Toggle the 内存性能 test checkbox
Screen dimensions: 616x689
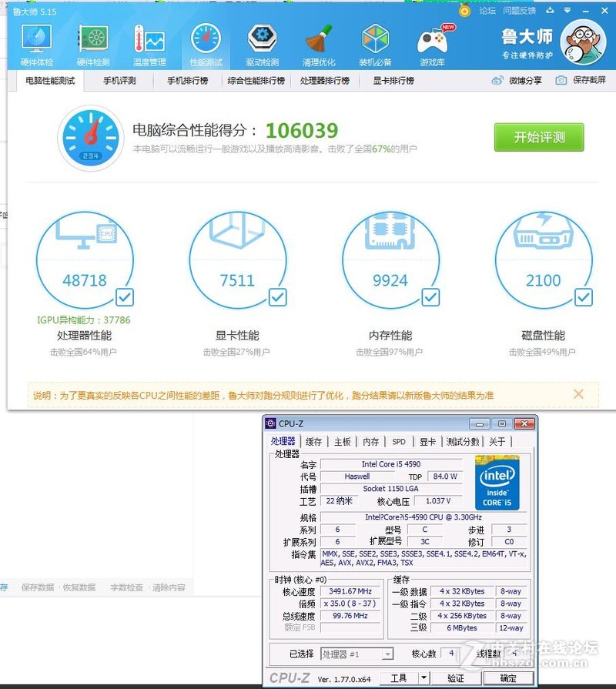click(430, 297)
